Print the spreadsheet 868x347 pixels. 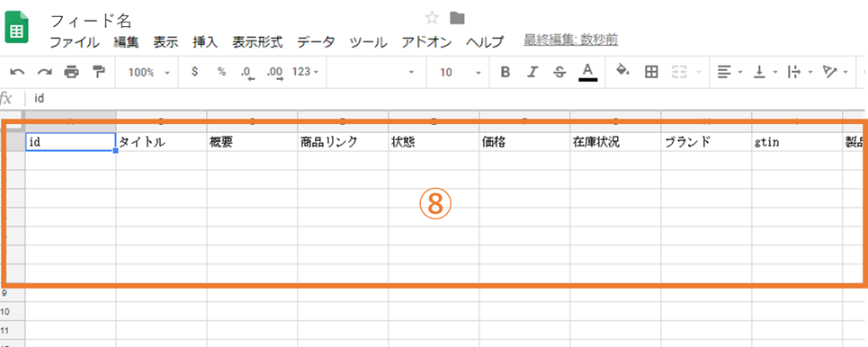[71, 72]
